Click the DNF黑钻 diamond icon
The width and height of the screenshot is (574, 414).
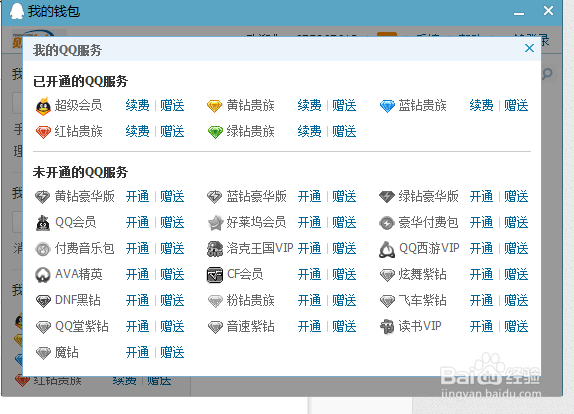[43, 301]
